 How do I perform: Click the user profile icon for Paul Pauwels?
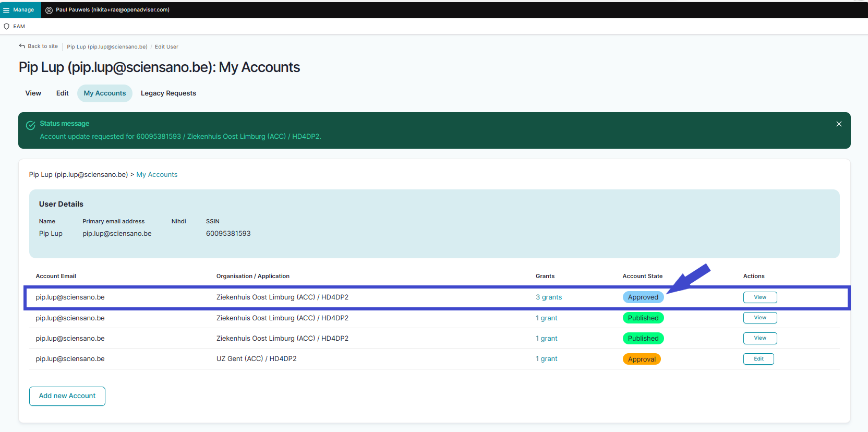click(49, 10)
